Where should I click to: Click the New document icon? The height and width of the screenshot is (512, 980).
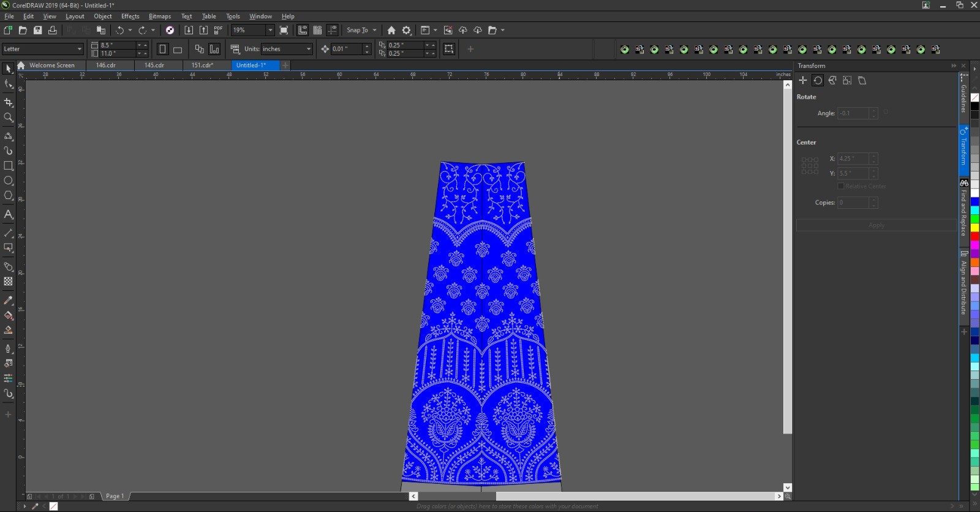point(8,30)
